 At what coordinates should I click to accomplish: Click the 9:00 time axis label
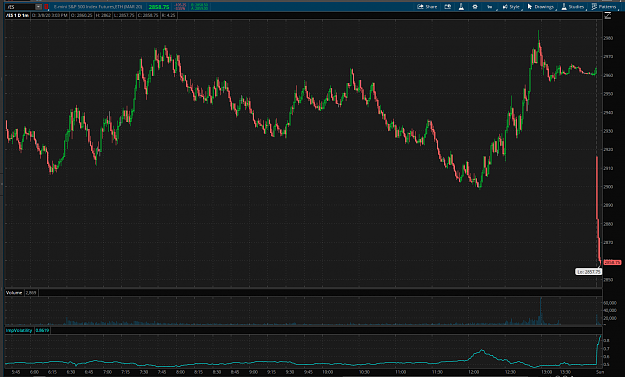[x=254, y=372]
